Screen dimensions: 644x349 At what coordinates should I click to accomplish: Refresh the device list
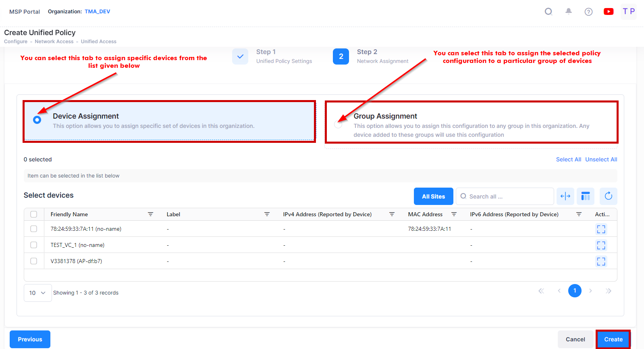click(608, 196)
